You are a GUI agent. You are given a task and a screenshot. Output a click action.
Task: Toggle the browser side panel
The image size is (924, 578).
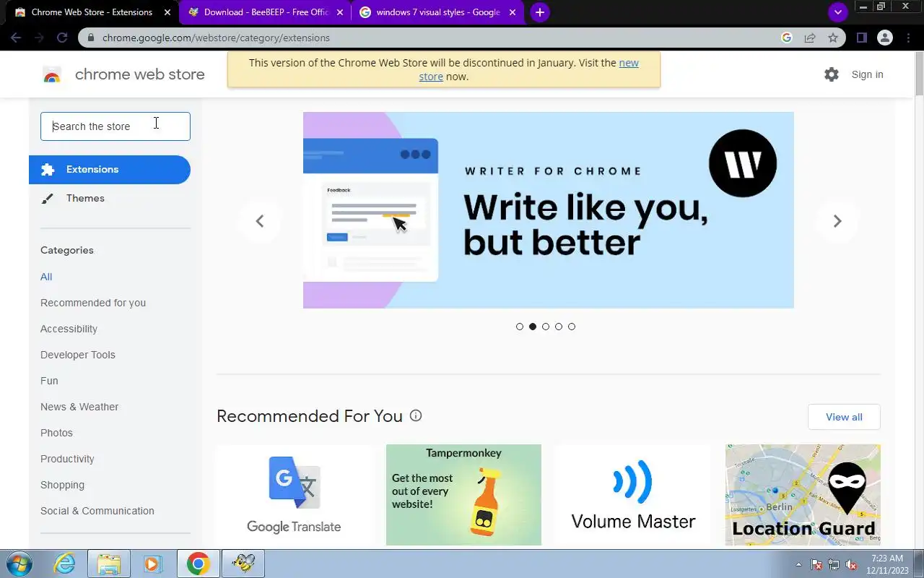point(861,38)
